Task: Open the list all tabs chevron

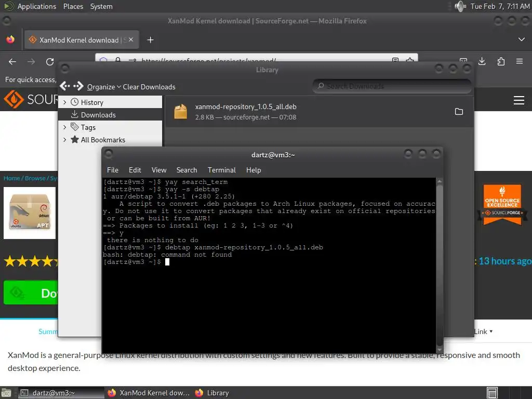Action: coord(522,39)
